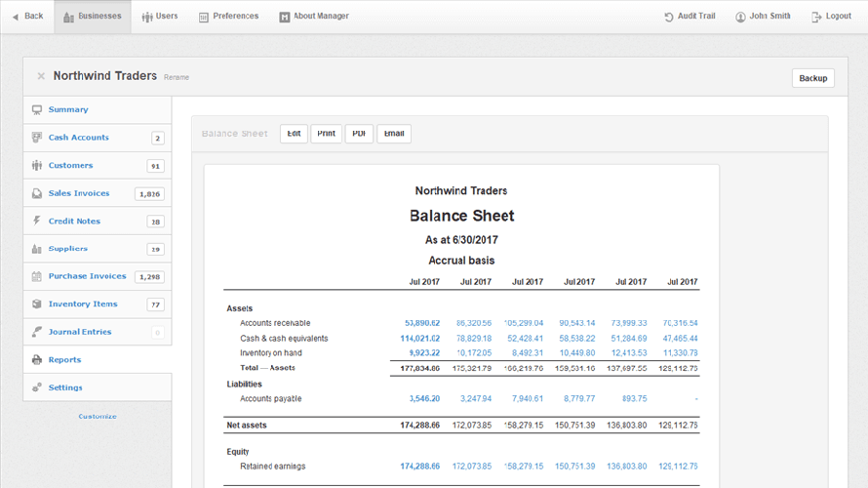Open Reports in the sidebar

64,360
